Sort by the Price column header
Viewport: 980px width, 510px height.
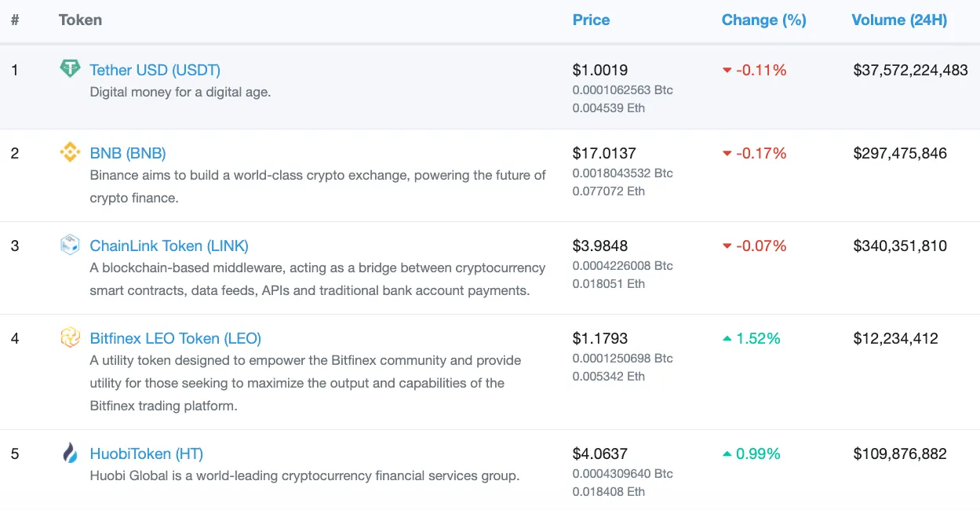[591, 20]
